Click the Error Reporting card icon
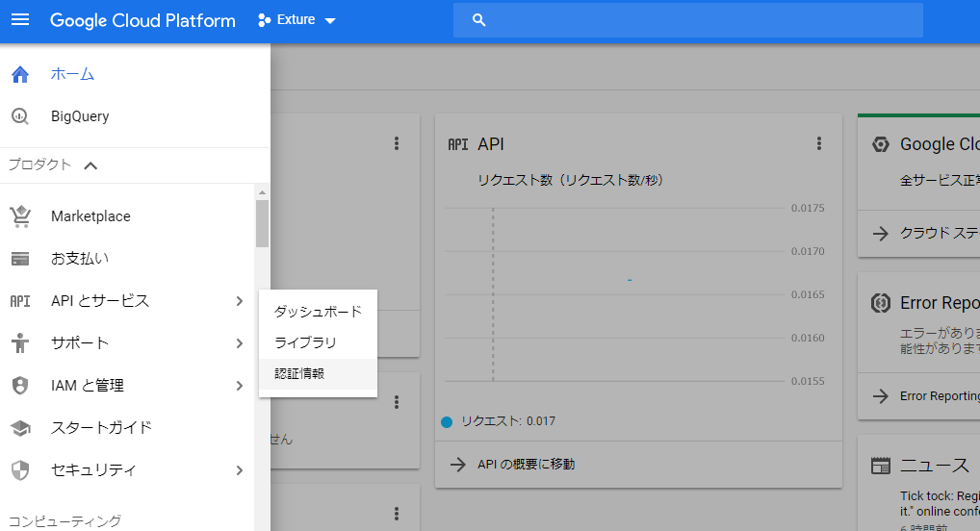Screen dimensions: 980x531 (x=881, y=303)
